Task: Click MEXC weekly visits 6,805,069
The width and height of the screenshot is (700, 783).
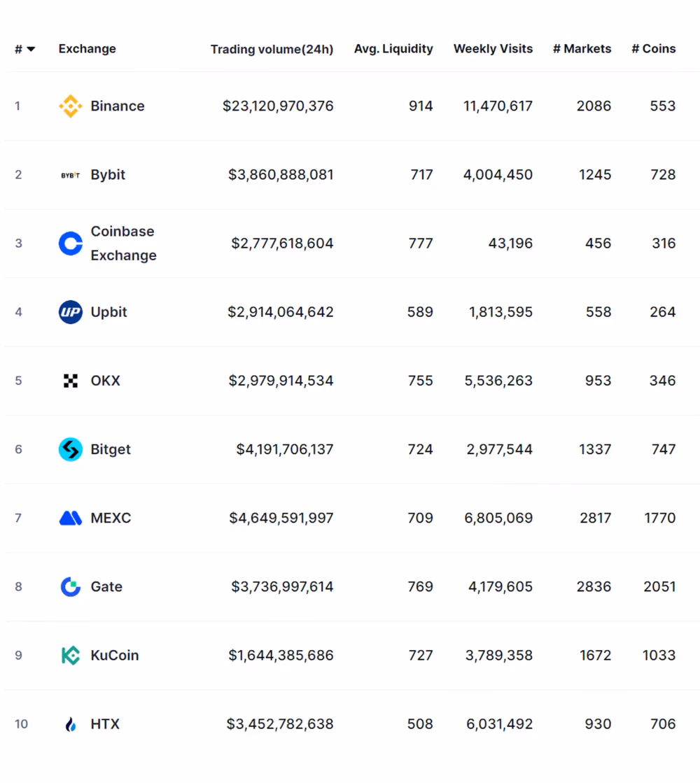Action: point(498,518)
